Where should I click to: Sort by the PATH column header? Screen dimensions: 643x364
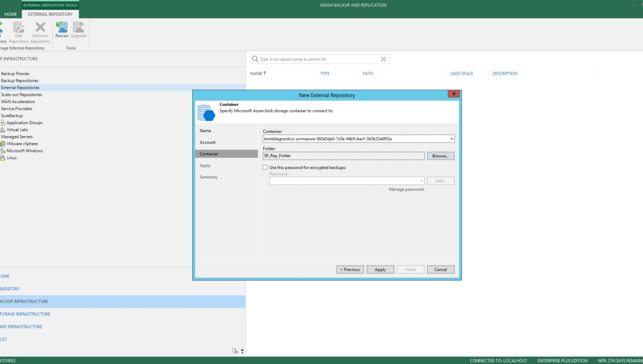[x=368, y=74]
